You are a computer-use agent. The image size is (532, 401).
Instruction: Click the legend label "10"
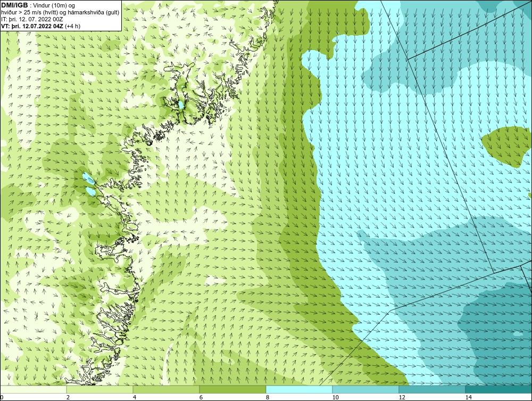[336, 397]
